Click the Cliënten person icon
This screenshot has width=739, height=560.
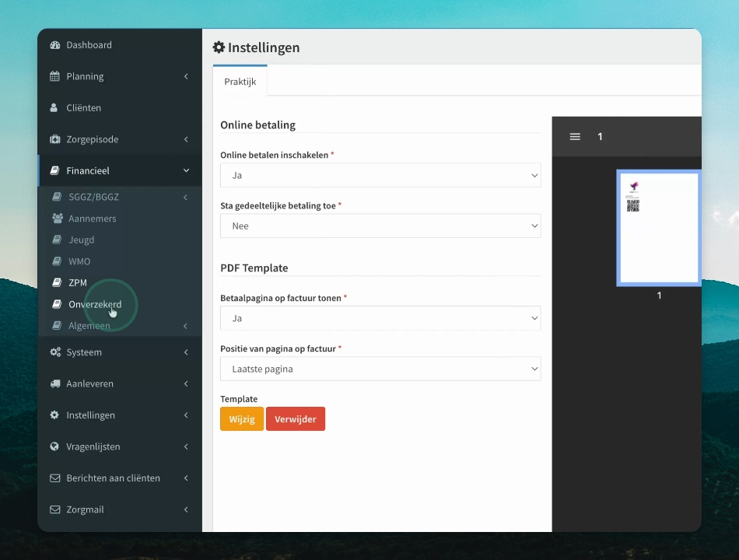pyautogui.click(x=54, y=107)
